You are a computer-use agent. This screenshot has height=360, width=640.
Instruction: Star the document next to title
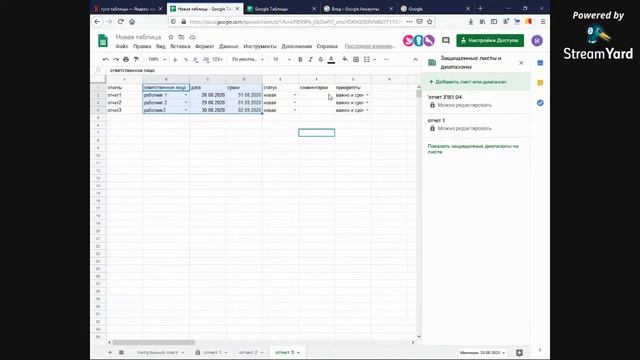171,37
